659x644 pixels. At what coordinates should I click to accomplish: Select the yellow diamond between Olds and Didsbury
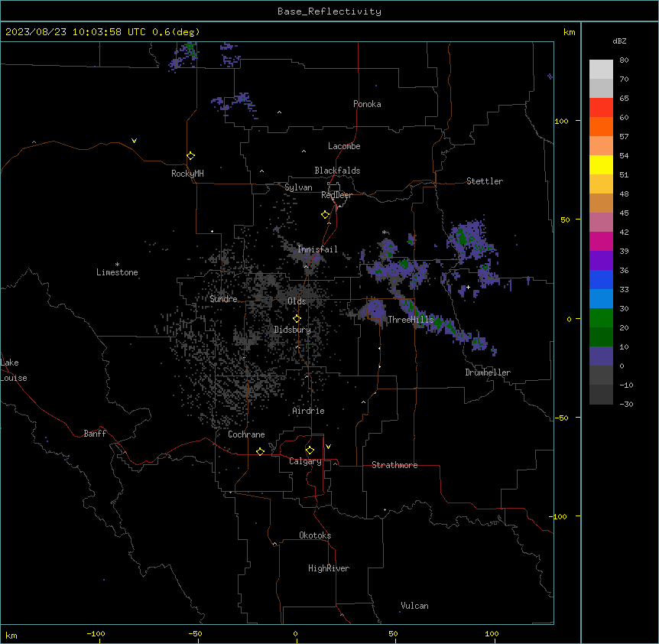(297, 319)
